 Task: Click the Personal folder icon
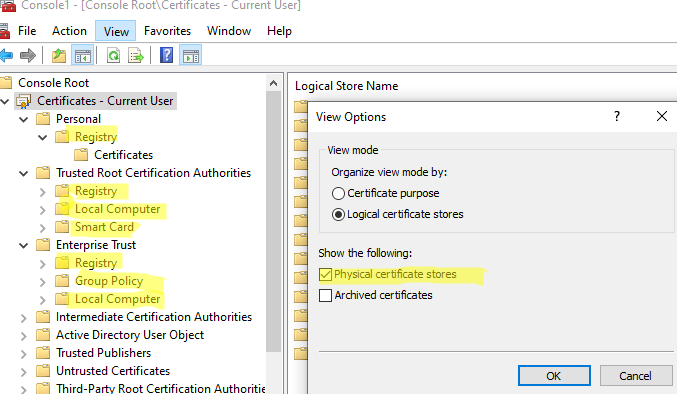pyautogui.click(x=43, y=119)
